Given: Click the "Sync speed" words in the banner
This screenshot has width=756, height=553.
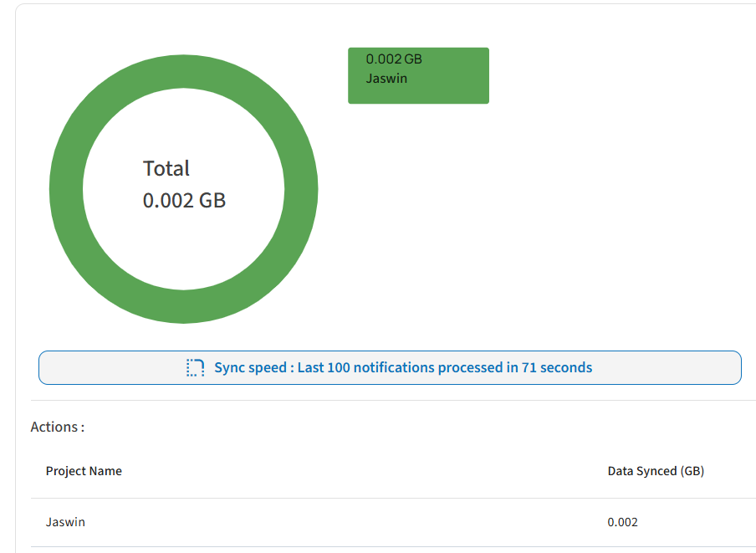Looking at the screenshot, I should click(x=250, y=368).
